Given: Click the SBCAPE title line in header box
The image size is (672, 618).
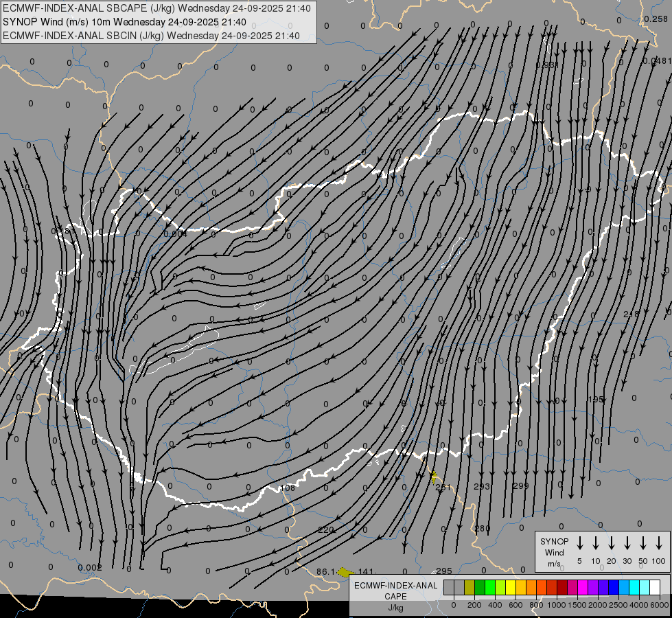Looking at the screenshot, I should tap(157, 8).
